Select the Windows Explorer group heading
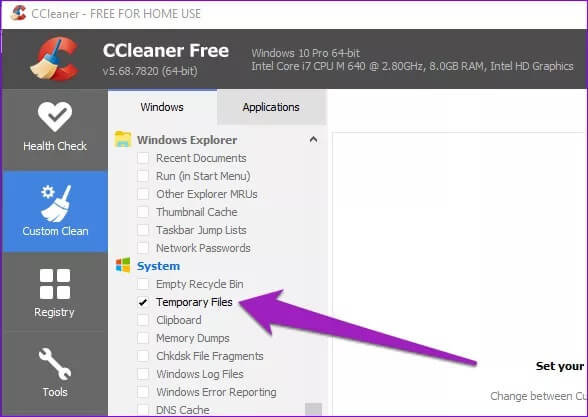588x417 pixels. point(187,140)
